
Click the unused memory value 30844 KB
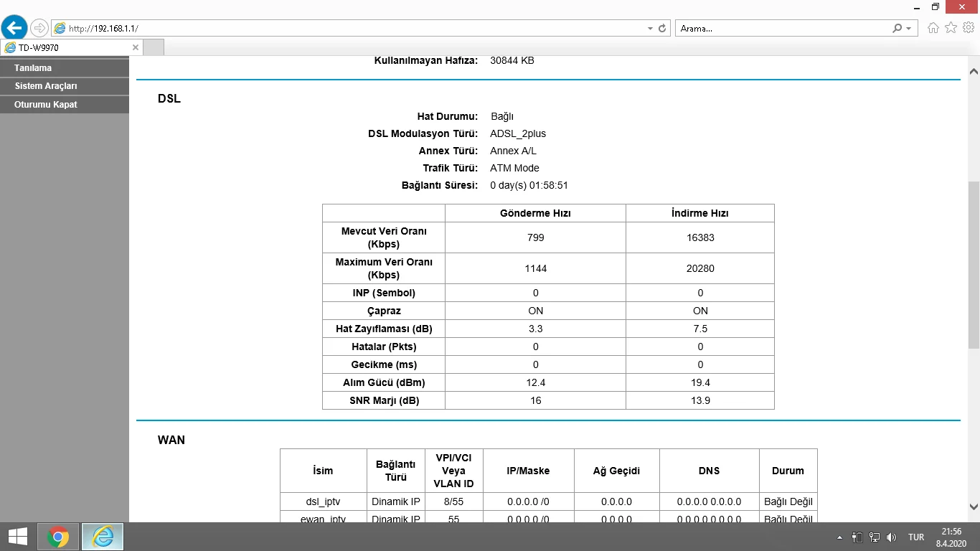(512, 60)
